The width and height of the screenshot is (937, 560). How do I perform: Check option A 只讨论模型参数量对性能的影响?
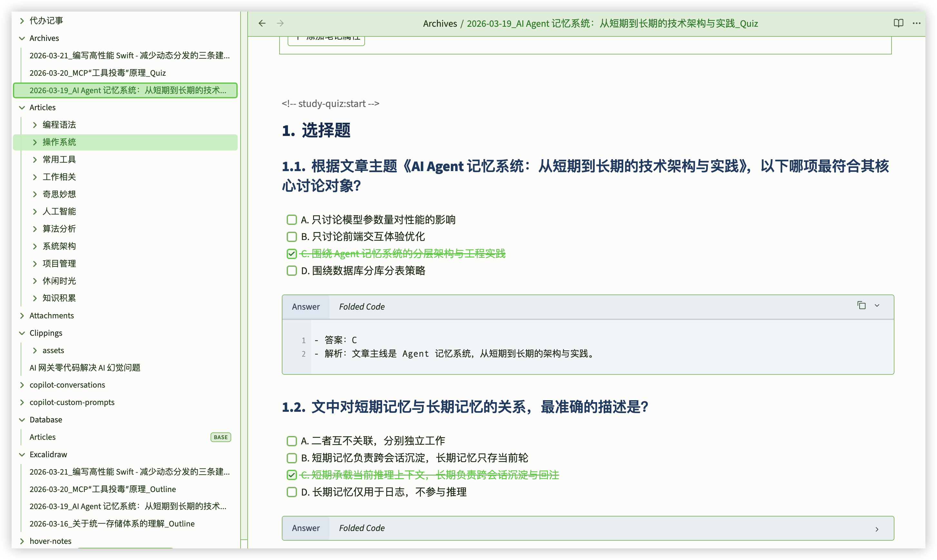tap(291, 220)
